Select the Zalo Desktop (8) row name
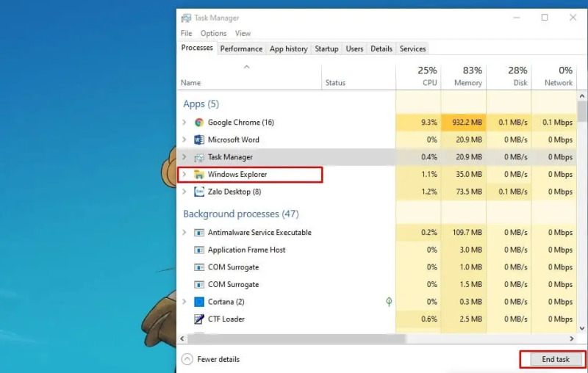 coord(234,192)
